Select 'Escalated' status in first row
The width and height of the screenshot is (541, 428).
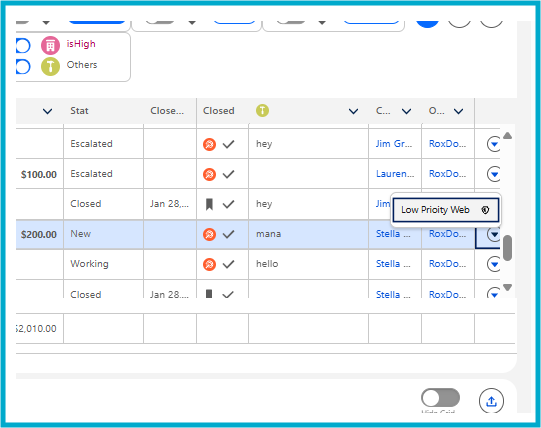point(91,144)
